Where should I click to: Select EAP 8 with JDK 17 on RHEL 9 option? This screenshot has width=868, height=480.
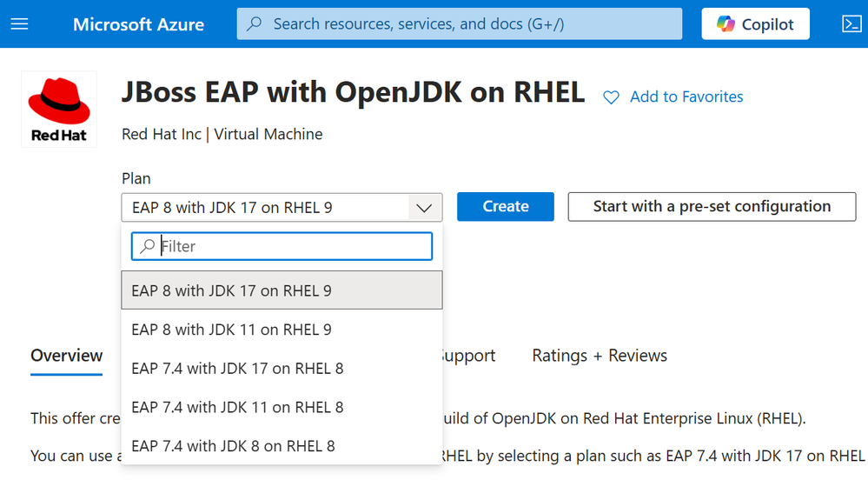tap(282, 290)
